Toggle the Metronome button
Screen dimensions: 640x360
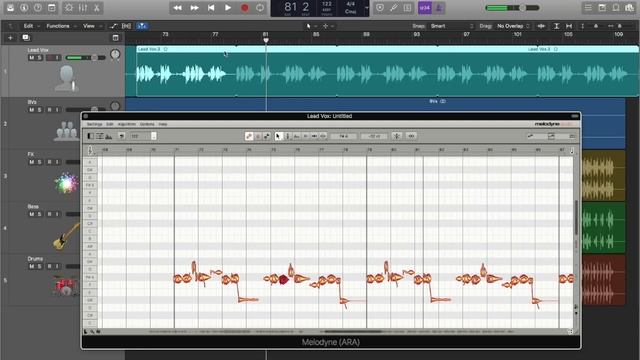point(439,8)
